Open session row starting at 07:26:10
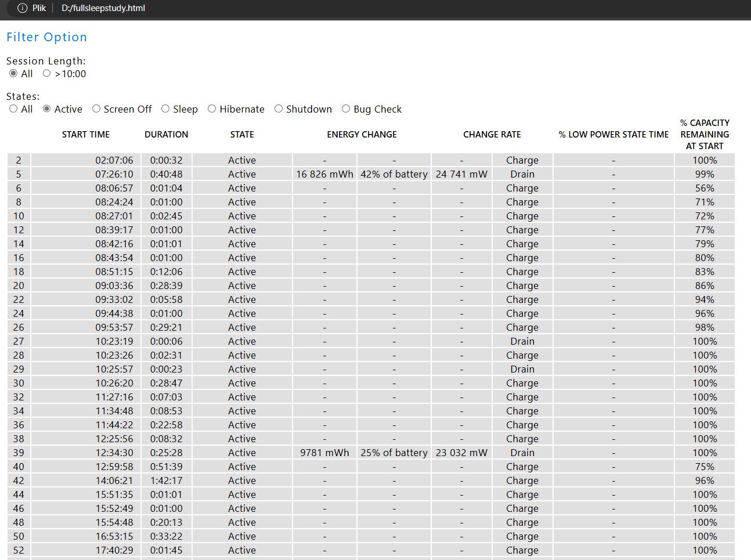 [371, 174]
